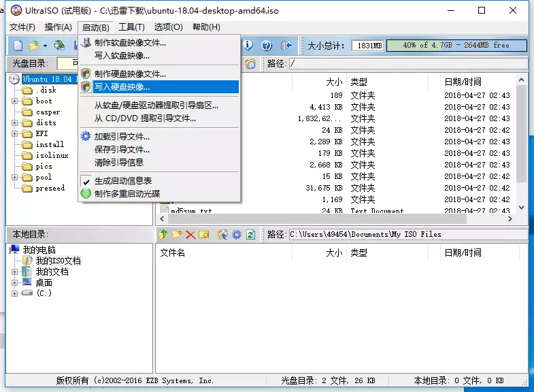Select the preseed folder in tree
This screenshot has height=392, width=534.
click(x=50, y=188)
